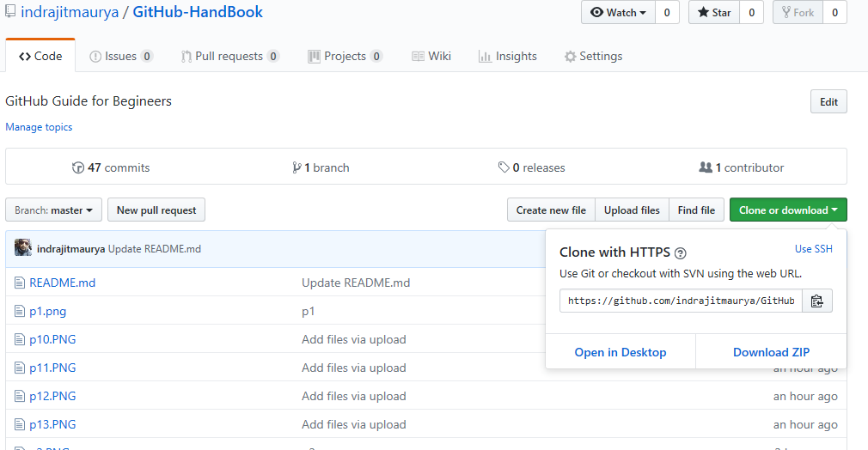Click the file icon next to p13.PNG
The width and height of the screenshot is (868, 450).
coord(20,424)
